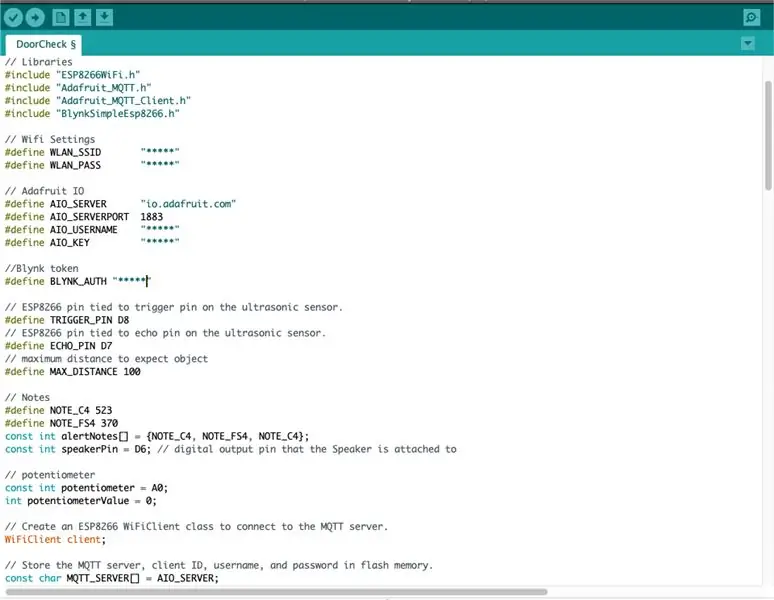774x600 pixels.
Task: Click the WLAN_PASS define name
Action: [76, 165]
